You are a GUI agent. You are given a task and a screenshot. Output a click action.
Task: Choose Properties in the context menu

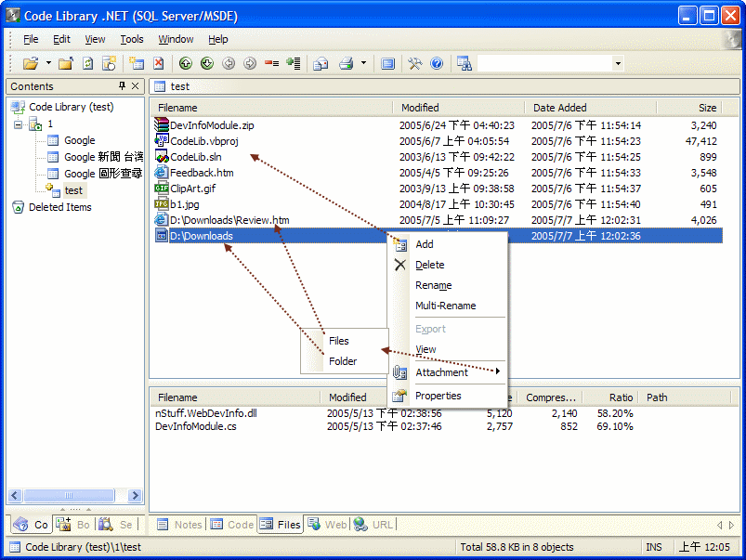[x=448, y=396]
